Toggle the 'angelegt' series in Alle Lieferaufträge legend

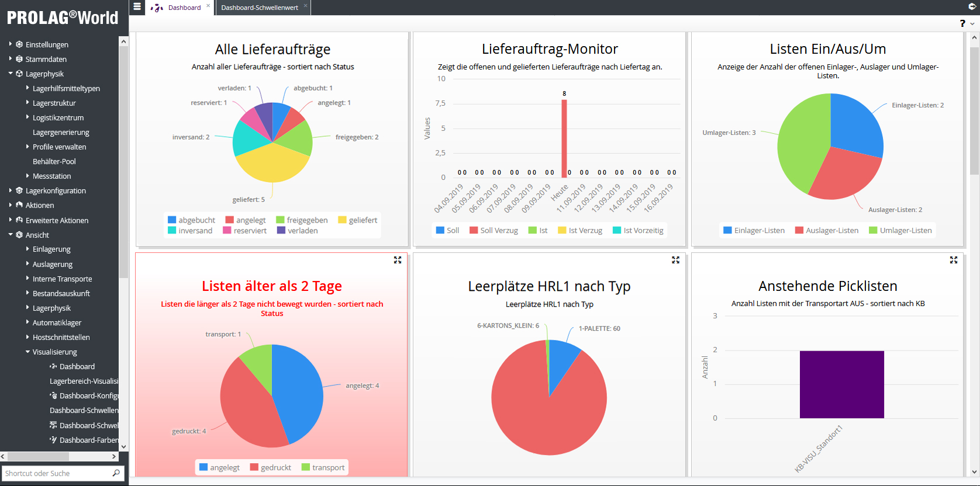point(246,220)
